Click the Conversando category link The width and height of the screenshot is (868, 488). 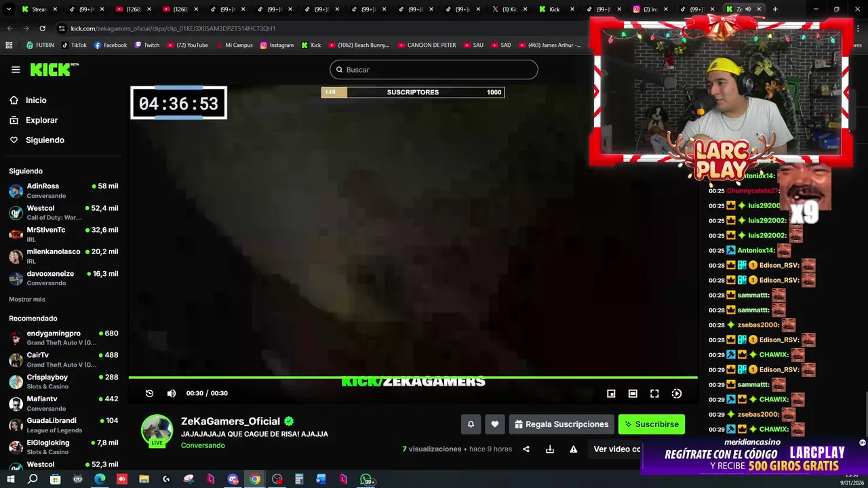(203, 445)
